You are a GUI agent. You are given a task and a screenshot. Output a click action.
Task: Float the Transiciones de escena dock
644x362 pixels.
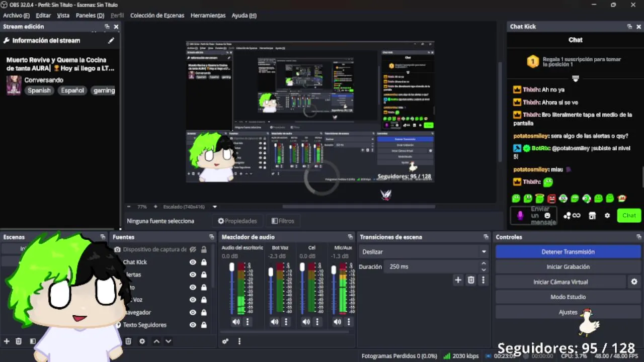click(x=486, y=237)
